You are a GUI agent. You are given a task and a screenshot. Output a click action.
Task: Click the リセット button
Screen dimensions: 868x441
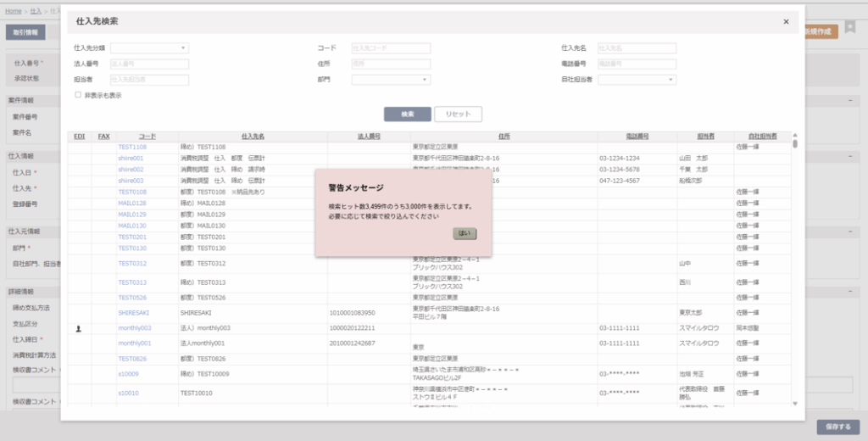pyautogui.click(x=458, y=114)
